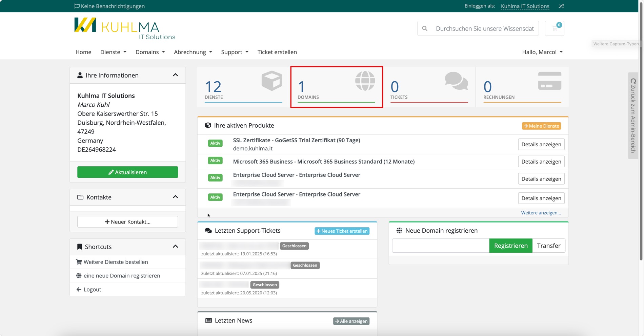Viewport: 644px width, 336px height.
Task: Focus the knowledge base search field
Action: click(x=485, y=28)
